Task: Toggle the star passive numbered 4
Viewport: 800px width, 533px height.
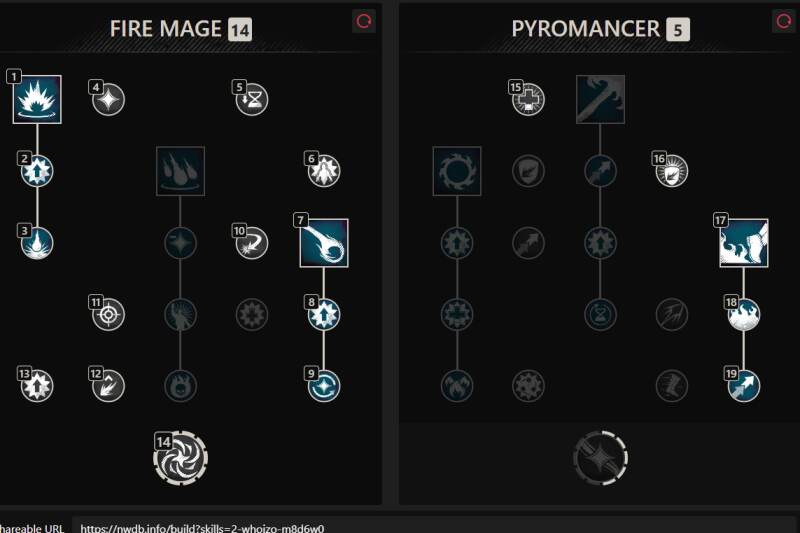Action: point(109,99)
